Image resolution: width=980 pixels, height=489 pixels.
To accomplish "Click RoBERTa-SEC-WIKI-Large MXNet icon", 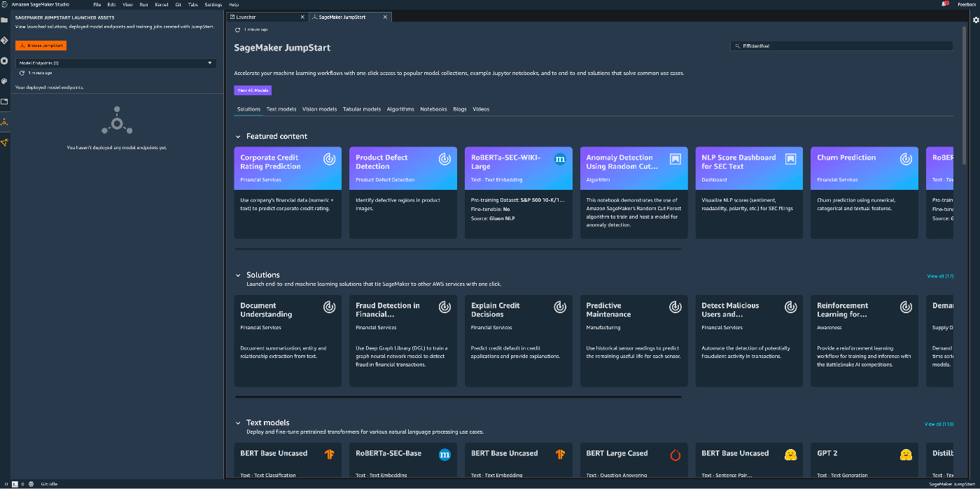I will [560, 159].
